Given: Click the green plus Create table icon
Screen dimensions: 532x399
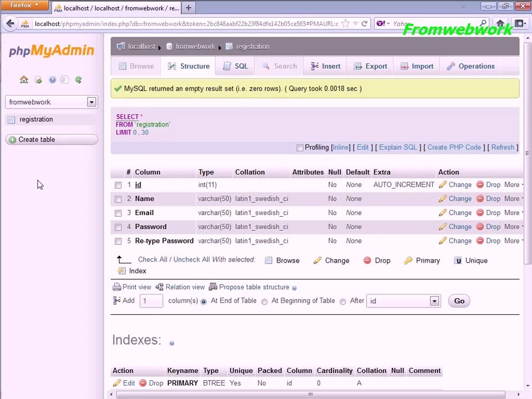Looking at the screenshot, I should click(x=13, y=140).
